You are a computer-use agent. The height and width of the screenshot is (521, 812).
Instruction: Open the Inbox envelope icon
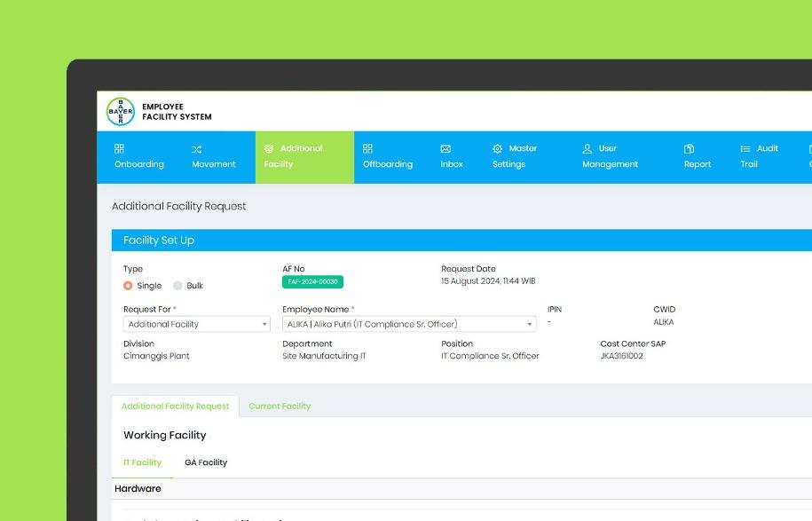pos(444,148)
